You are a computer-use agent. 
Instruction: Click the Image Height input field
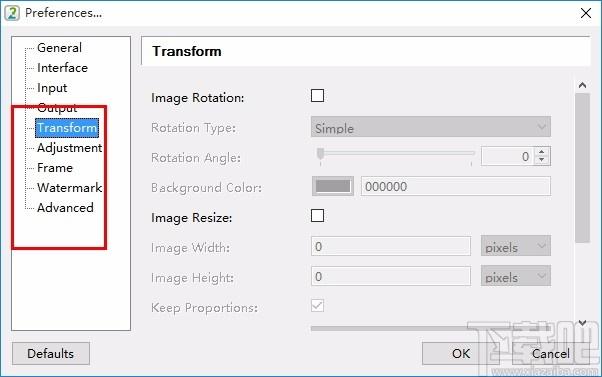coord(391,276)
